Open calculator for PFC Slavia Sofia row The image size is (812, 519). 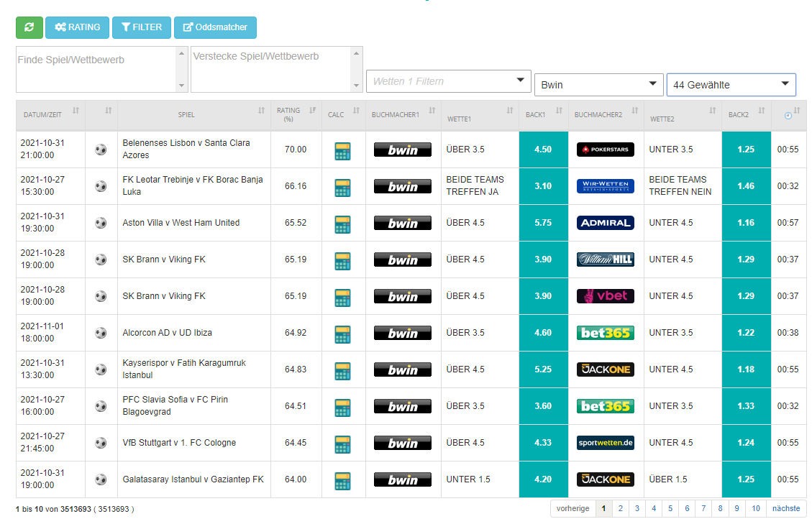click(342, 408)
